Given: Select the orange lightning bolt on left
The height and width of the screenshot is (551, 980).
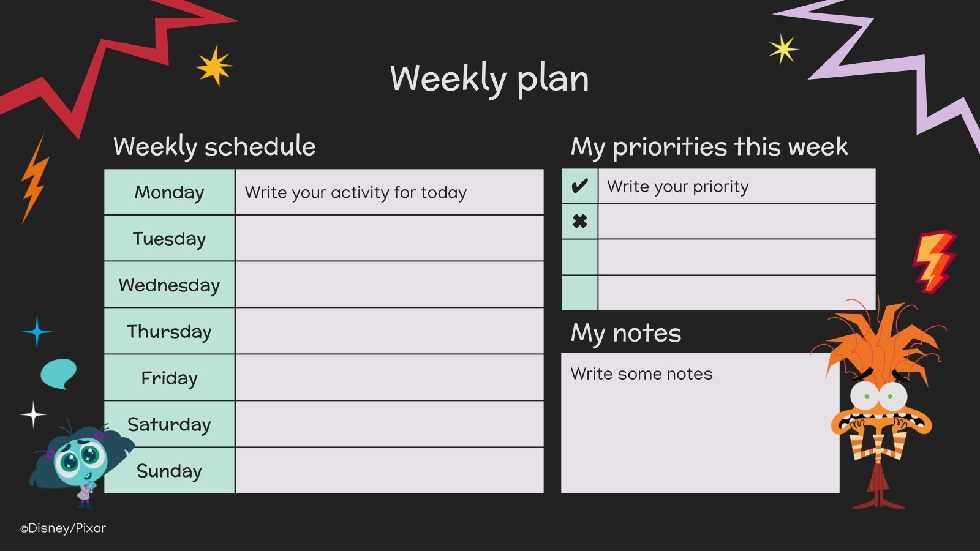Looking at the screenshot, I should tap(34, 179).
